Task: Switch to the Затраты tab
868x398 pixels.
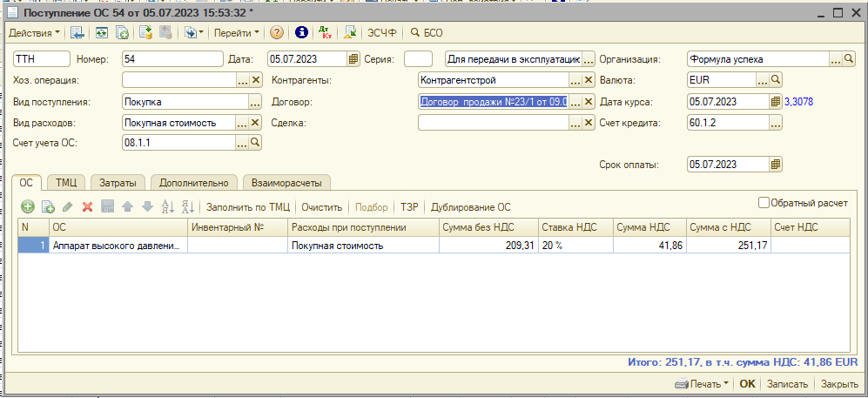Action: point(118,183)
